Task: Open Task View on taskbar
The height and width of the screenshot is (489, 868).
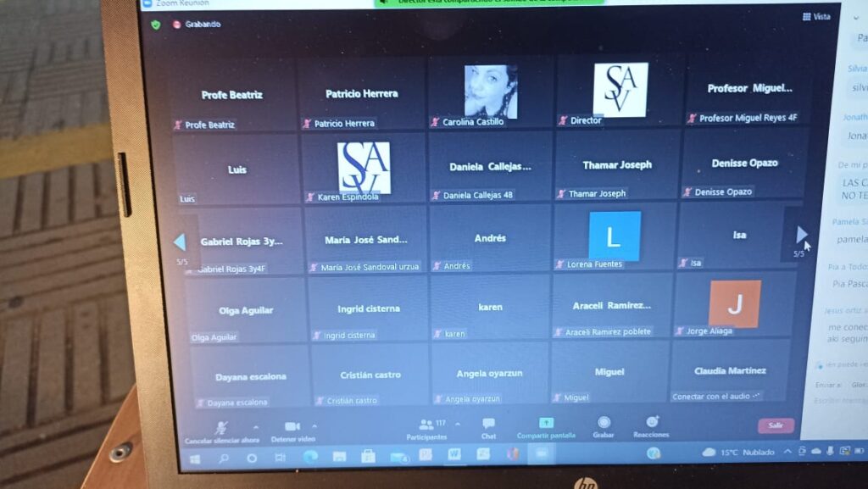Action: coord(281,458)
